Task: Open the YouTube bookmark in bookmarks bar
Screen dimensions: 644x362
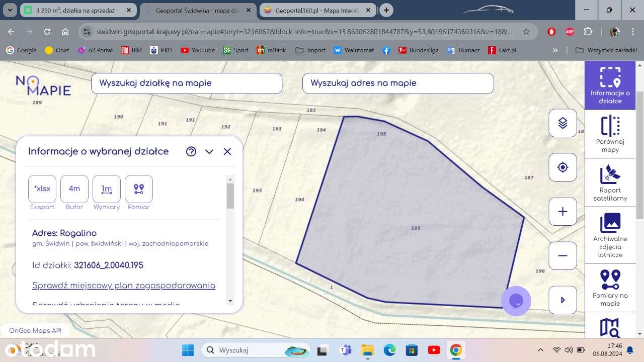Action: [x=198, y=50]
